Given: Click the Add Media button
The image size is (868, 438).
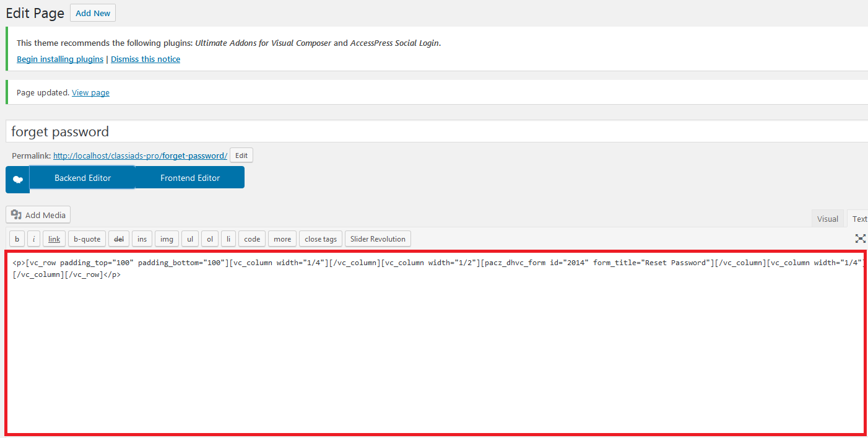Looking at the screenshot, I should pos(38,215).
